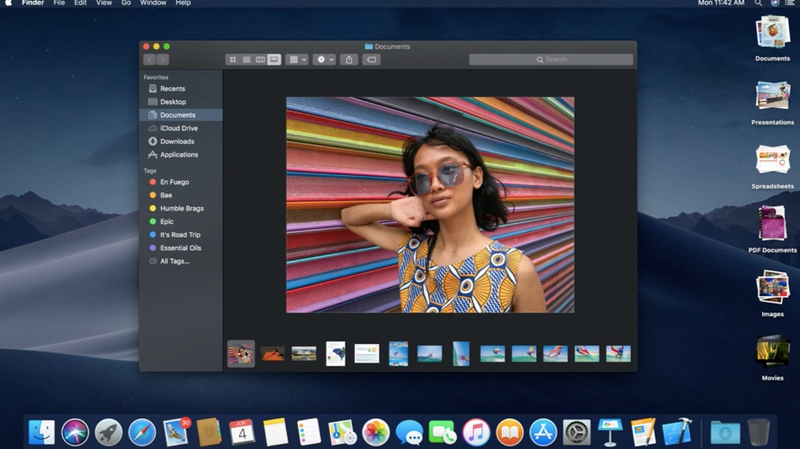Screen dimensions: 800x449
Task: Select the first thumbnail of the woman portrait
Action: 241,354
